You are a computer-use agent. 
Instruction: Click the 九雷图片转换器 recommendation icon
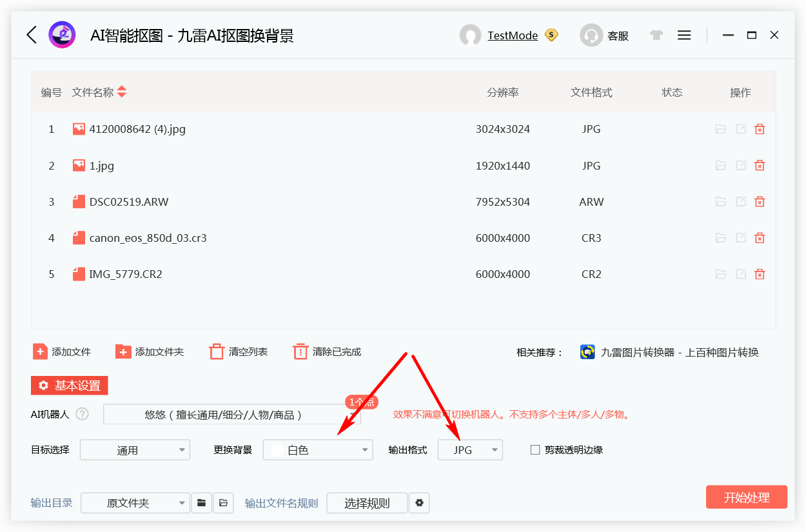coord(587,352)
